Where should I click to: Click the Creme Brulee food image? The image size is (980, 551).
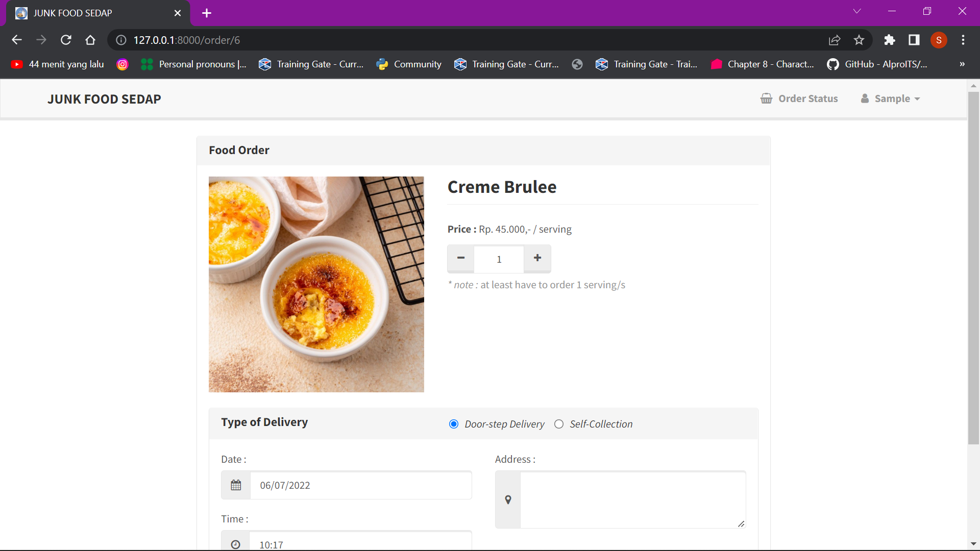tap(316, 284)
